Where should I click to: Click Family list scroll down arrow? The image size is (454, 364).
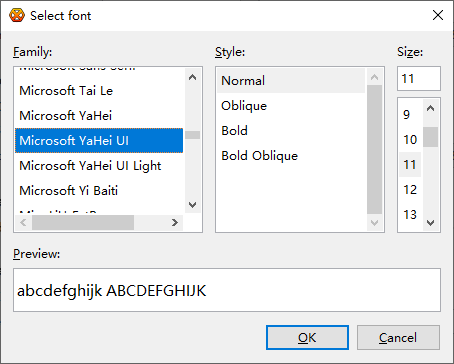[192, 204]
